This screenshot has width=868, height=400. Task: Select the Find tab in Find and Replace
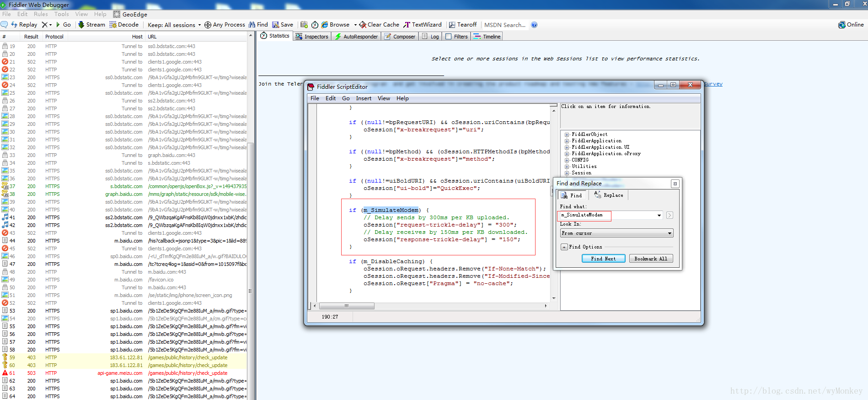pos(572,195)
